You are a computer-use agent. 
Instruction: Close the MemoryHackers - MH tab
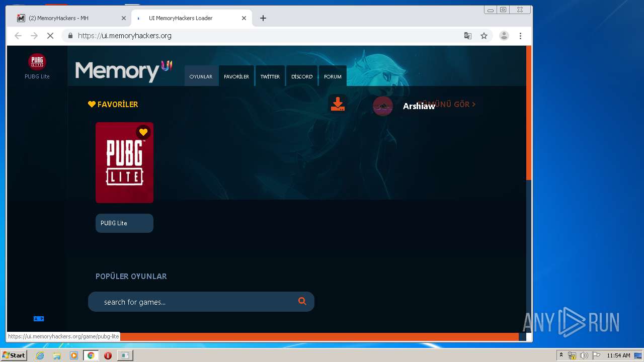tap(124, 18)
